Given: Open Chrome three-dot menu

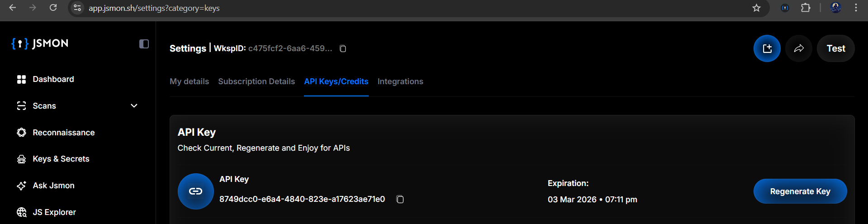Looking at the screenshot, I should point(856,8).
